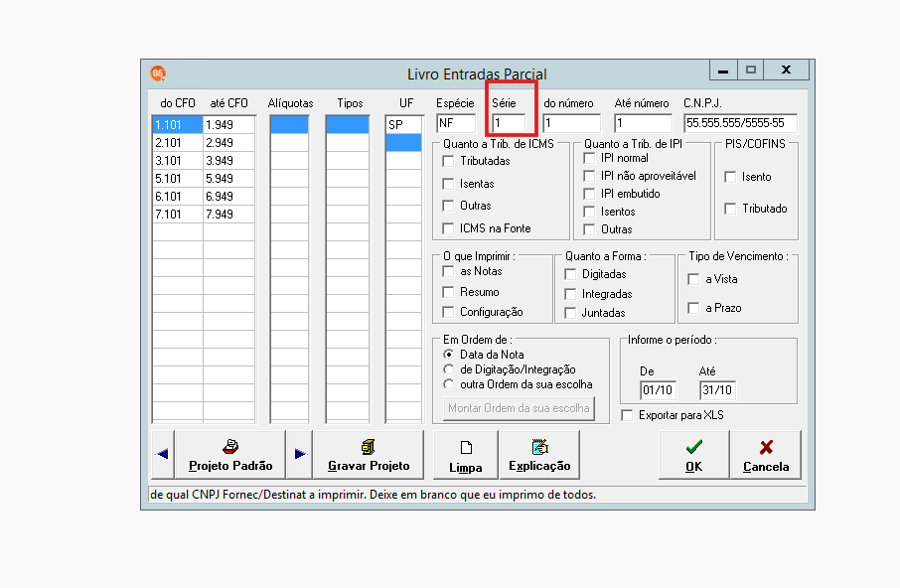Select outra Ordem da sua escolha
This screenshot has height=588, width=900.
[x=448, y=384]
